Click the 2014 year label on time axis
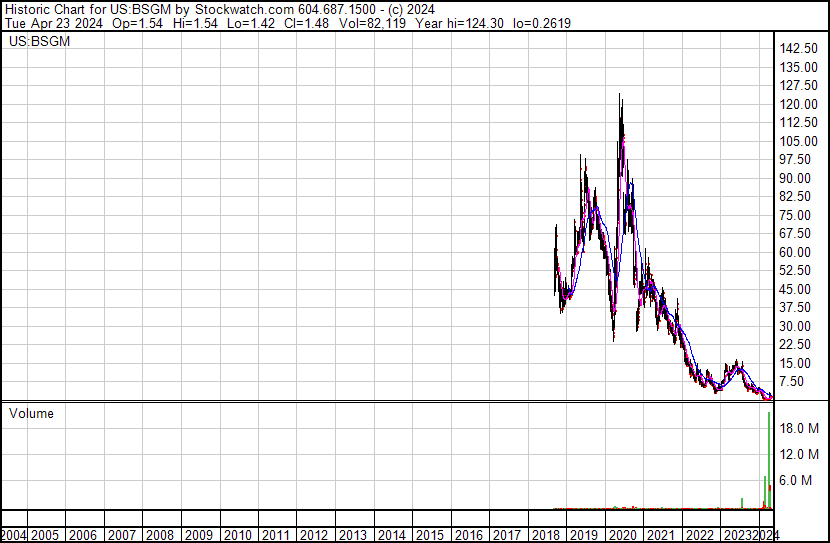830x543 pixels. 392,536
